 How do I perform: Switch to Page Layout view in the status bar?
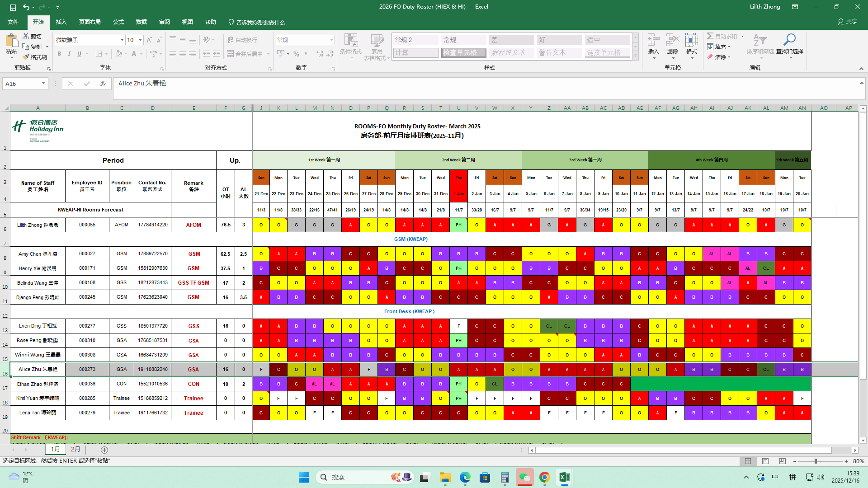[765, 461]
